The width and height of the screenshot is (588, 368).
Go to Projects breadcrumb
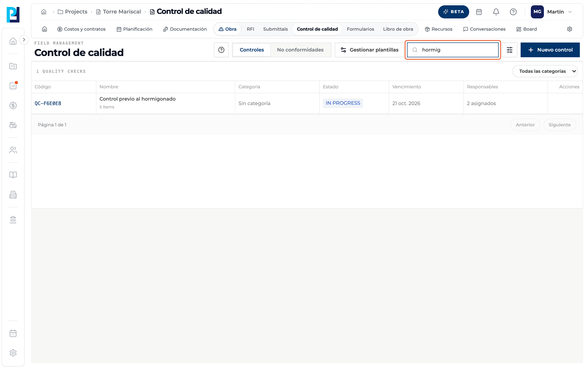pyautogui.click(x=73, y=12)
